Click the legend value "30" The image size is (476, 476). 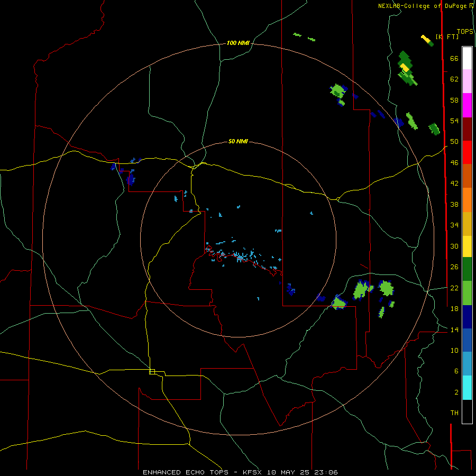[x=454, y=246]
